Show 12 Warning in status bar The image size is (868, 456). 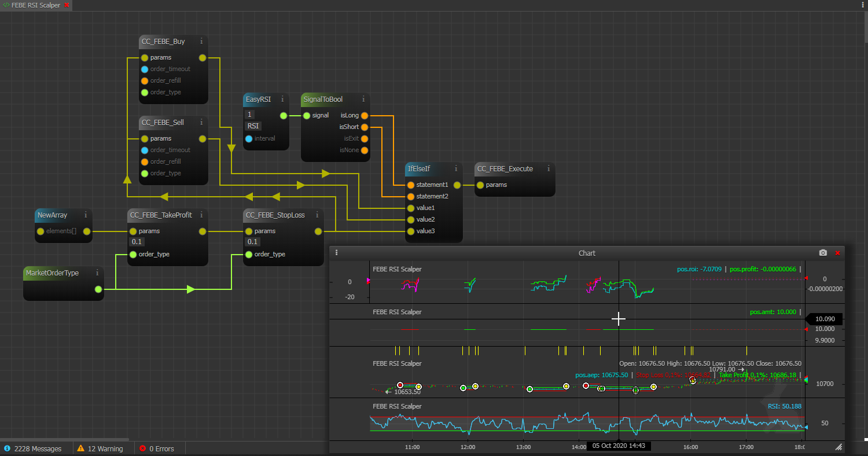pos(100,448)
